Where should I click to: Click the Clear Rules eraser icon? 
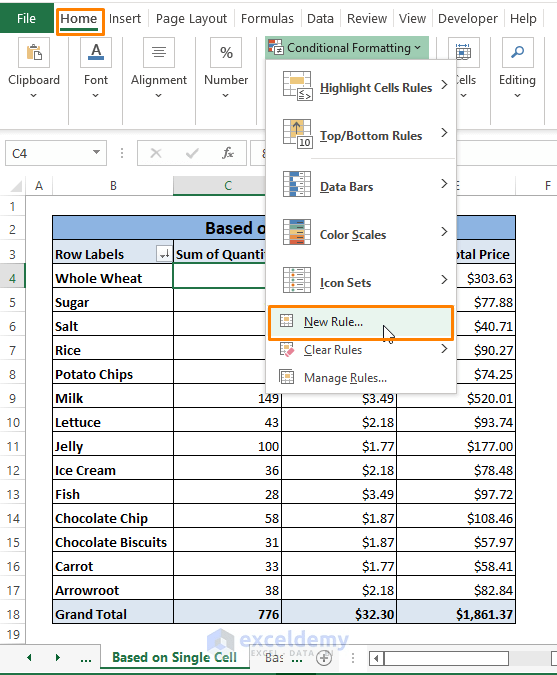287,350
